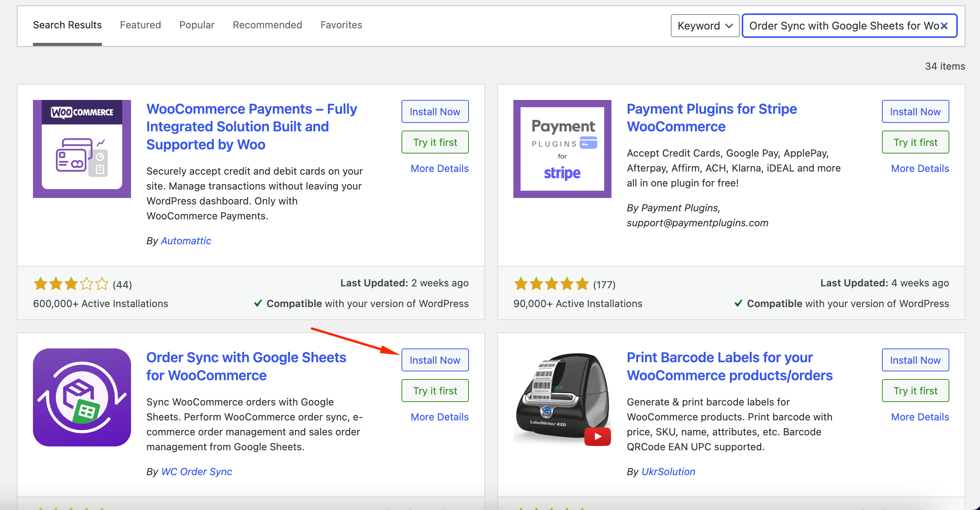Click 'Last Updated: 4 weeks ago' text
The height and width of the screenshot is (510, 980).
tap(885, 283)
